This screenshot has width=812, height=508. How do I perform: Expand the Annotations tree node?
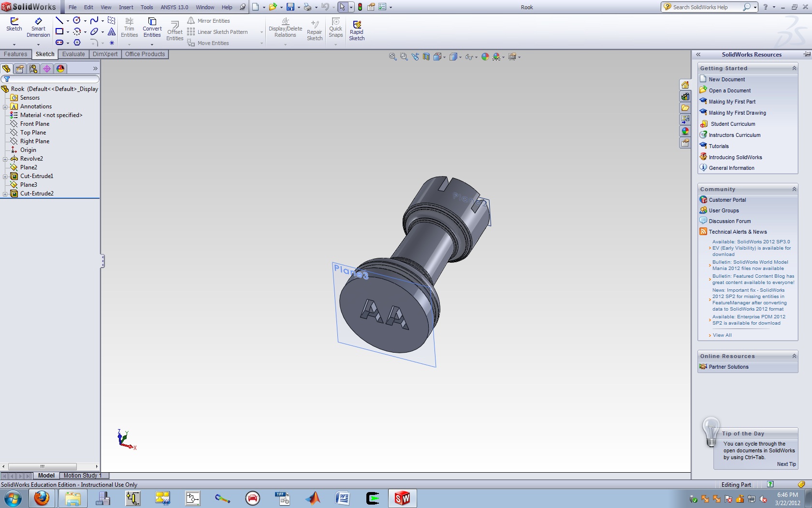[5, 106]
